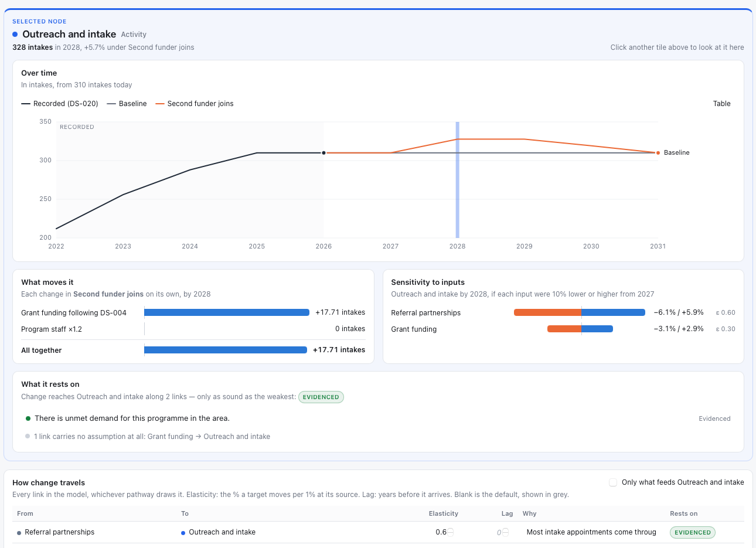
Task: Click the 2026 recorded endpoint dot
Action: (x=323, y=153)
